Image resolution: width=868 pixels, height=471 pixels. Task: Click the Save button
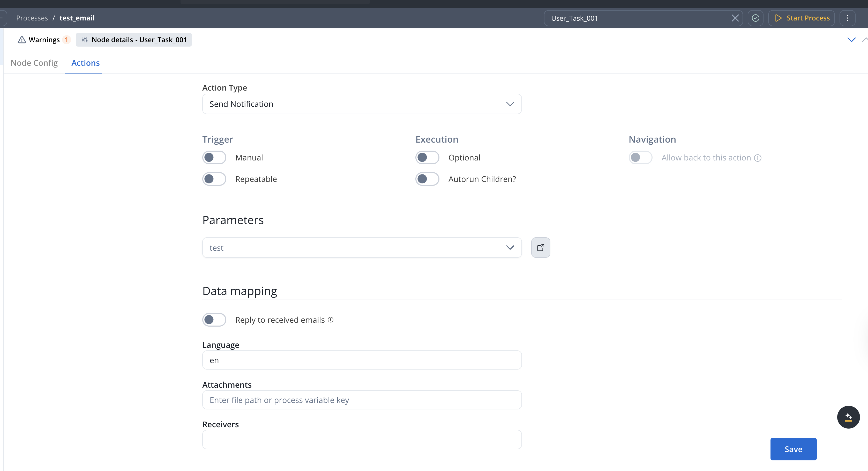point(793,449)
